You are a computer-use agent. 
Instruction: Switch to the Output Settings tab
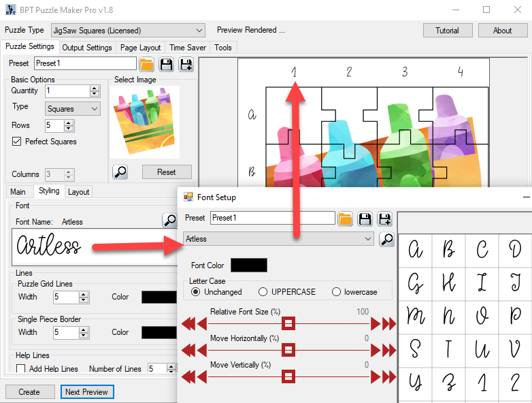87,48
